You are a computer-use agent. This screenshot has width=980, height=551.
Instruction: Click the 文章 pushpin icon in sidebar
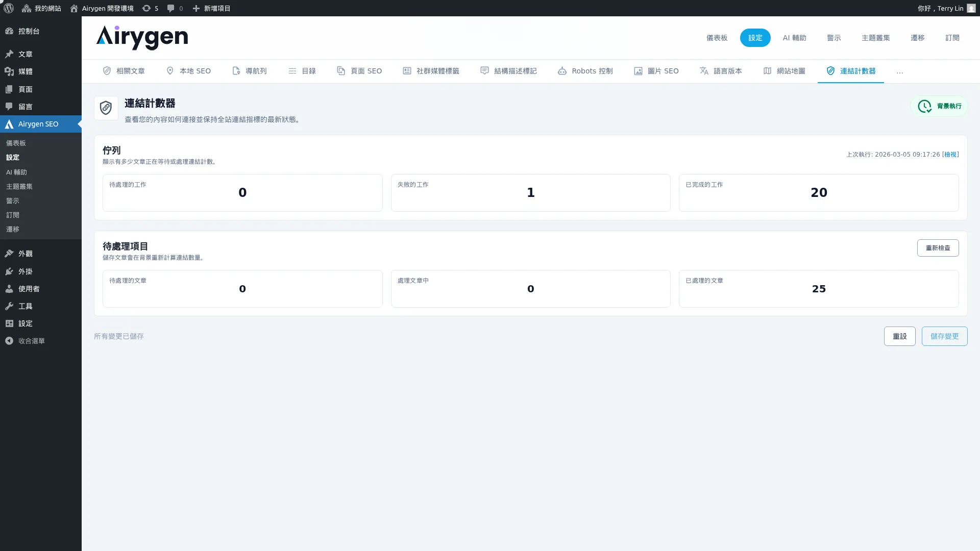coord(9,54)
